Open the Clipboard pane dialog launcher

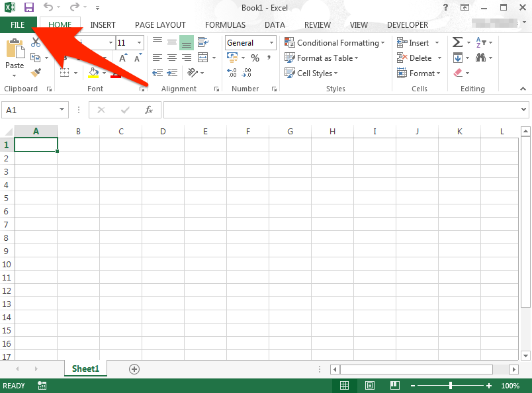click(49, 89)
